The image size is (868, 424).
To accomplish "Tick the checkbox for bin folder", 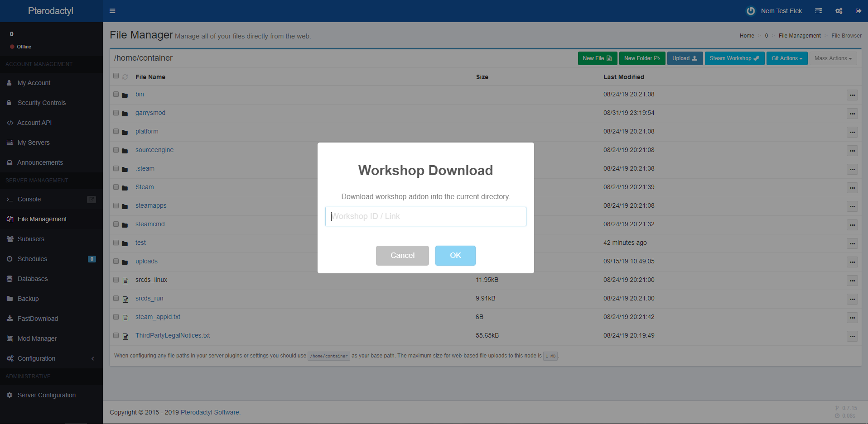I will pyautogui.click(x=116, y=94).
